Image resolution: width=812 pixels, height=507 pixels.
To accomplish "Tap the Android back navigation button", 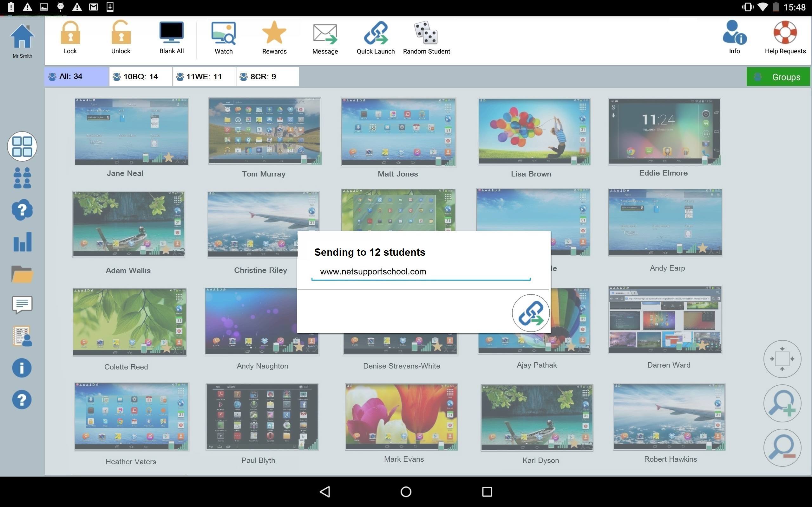I will tap(324, 491).
